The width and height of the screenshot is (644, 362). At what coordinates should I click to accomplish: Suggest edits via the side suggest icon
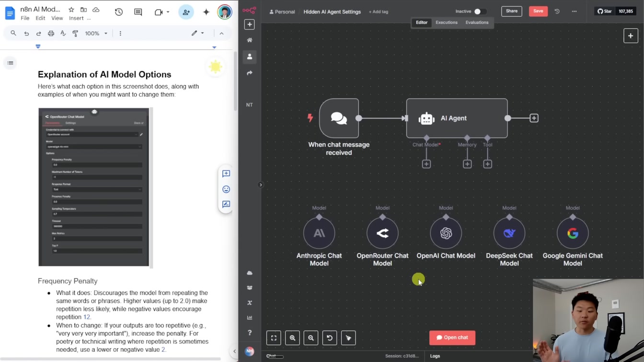[226, 204]
